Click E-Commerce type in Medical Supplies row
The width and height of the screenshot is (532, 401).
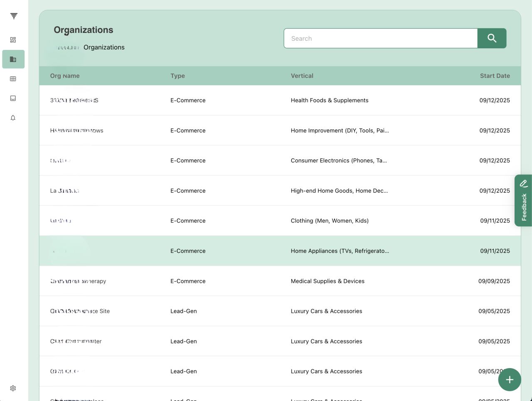point(188,281)
